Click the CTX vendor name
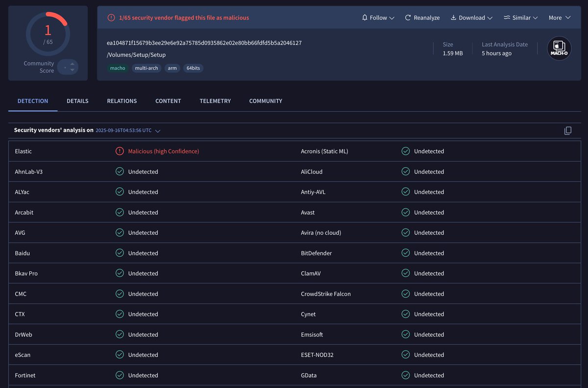 (x=20, y=314)
